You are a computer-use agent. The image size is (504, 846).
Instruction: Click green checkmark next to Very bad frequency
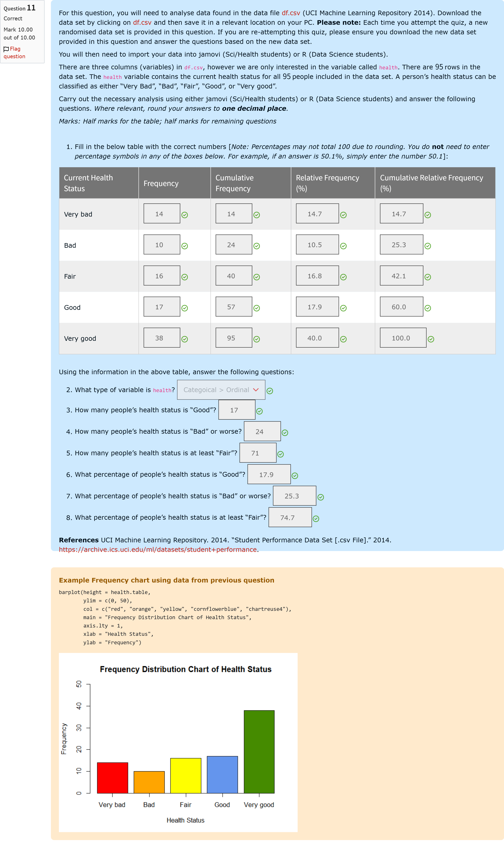[185, 215]
